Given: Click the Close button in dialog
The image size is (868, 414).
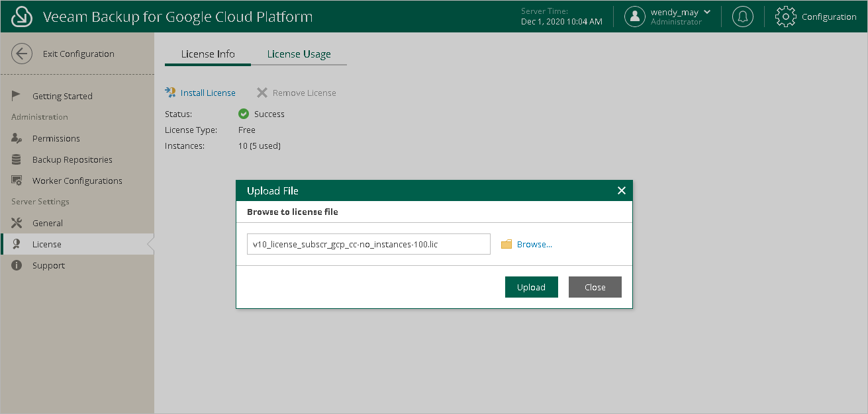Looking at the screenshot, I should pyautogui.click(x=595, y=287).
